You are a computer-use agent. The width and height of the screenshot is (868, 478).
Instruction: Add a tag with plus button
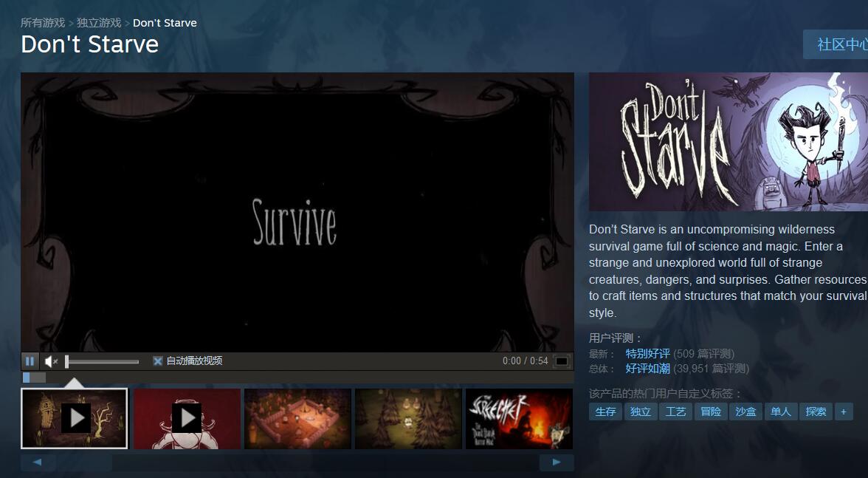[844, 412]
